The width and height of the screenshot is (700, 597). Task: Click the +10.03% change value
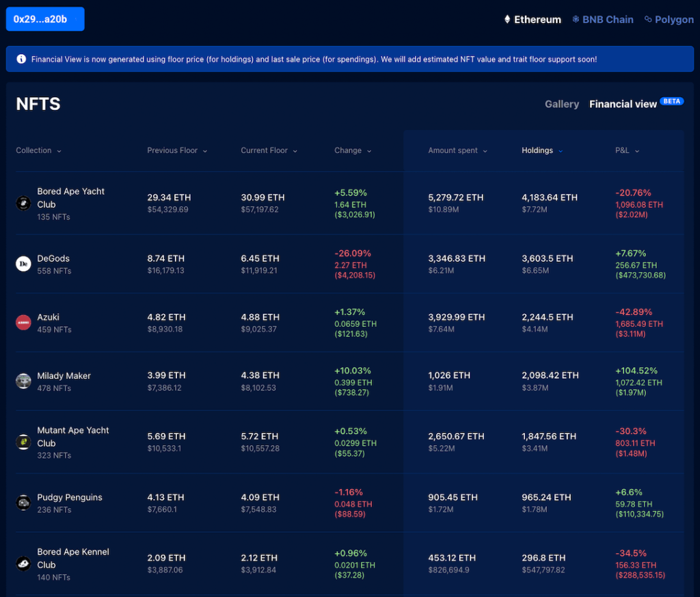(353, 371)
